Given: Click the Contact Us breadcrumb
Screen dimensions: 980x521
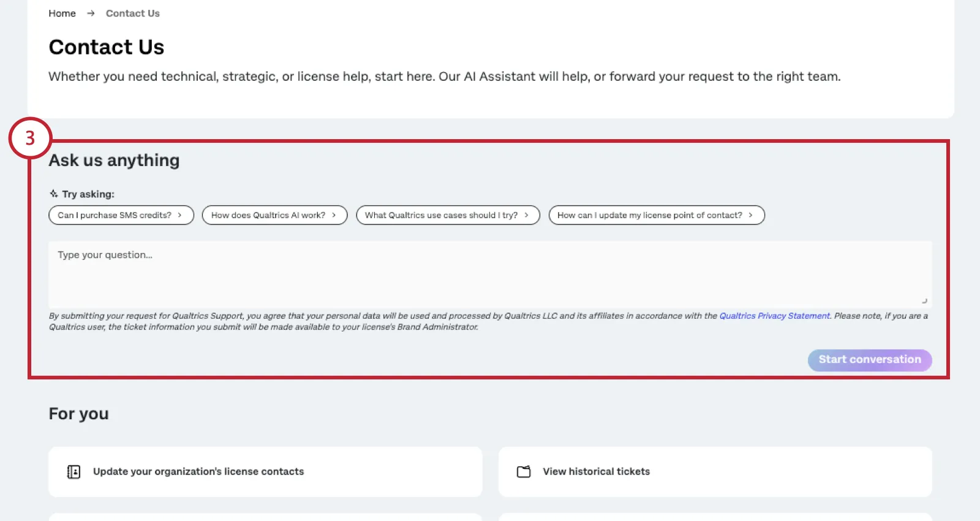Looking at the screenshot, I should click(x=132, y=13).
